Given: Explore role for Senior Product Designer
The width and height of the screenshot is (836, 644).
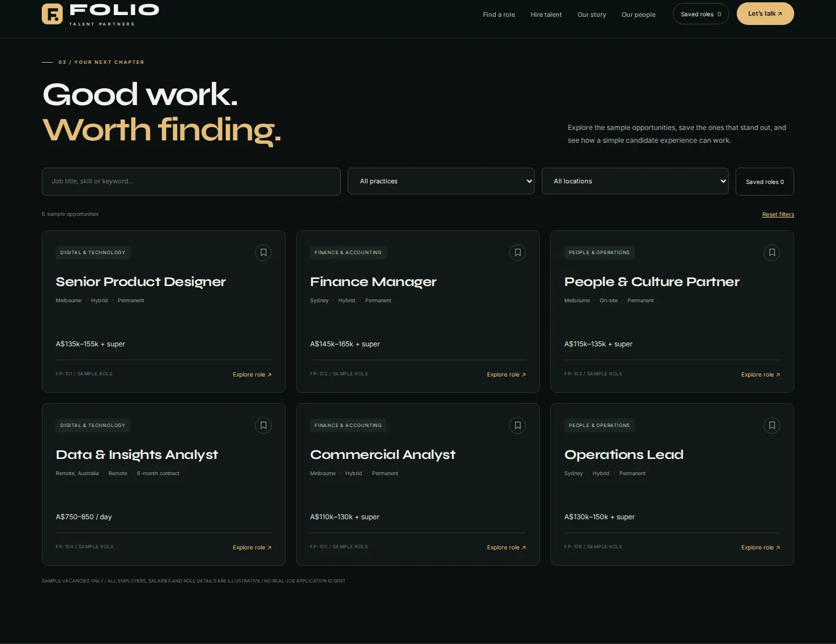Looking at the screenshot, I should (x=252, y=375).
